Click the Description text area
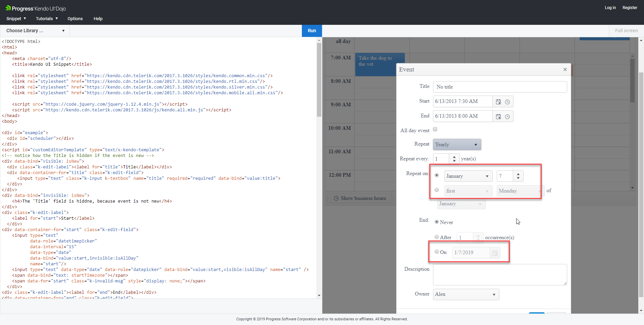Image resolution: width=644 pixels, height=325 pixels. point(500,275)
